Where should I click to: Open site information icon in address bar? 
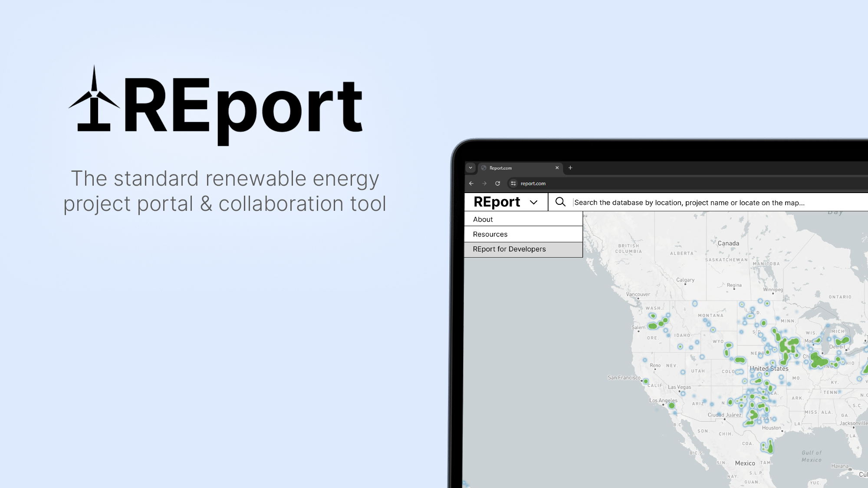(x=513, y=183)
